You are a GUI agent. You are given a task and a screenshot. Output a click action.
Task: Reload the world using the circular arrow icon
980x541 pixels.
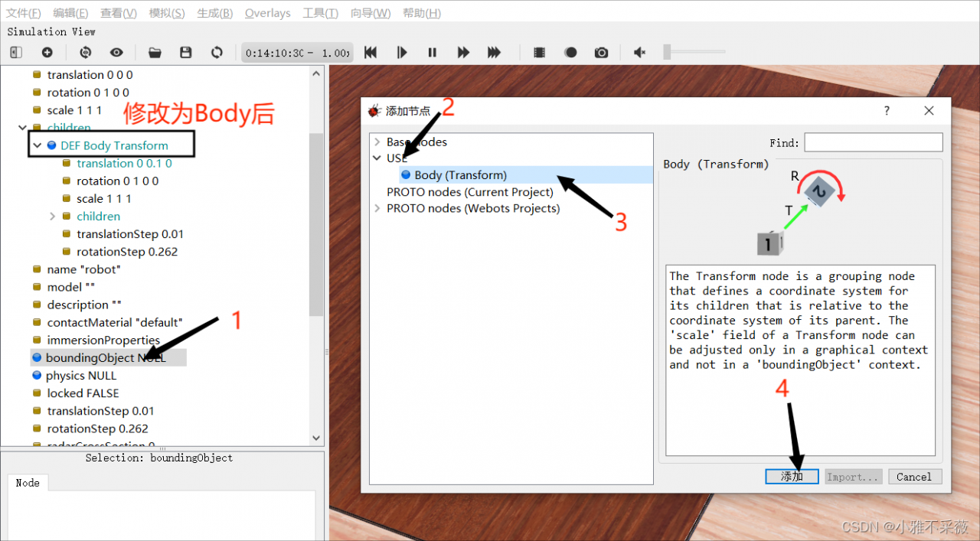click(217, 52)
